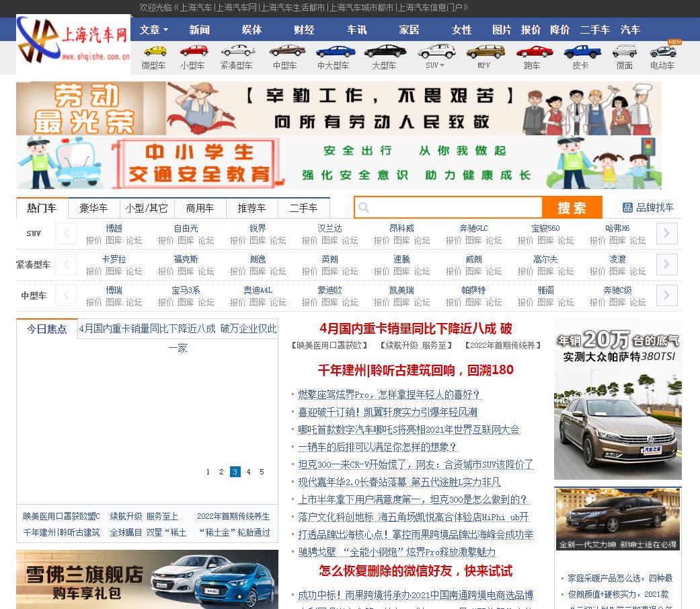
Task: Open the 帕萨特380TSI ad image
Action: 618,400
